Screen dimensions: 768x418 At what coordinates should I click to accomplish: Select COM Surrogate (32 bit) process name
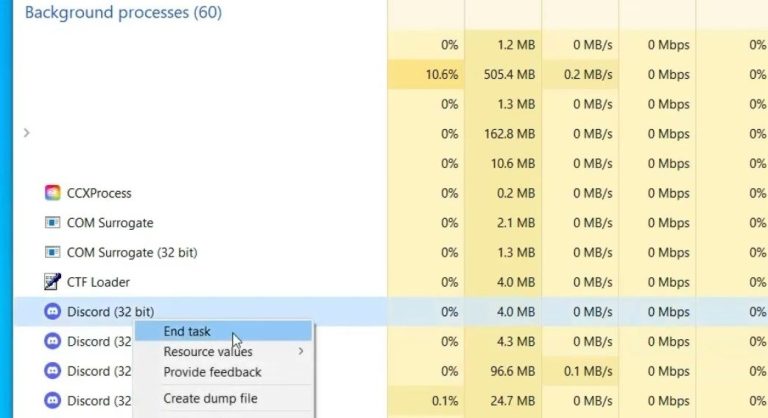[x=132, y=253]
